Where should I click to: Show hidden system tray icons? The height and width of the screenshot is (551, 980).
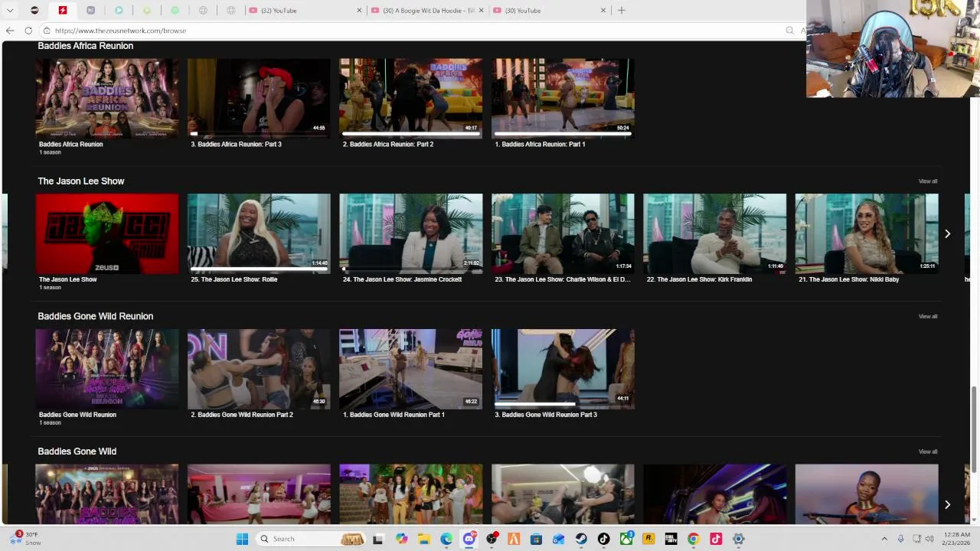coord(884,539)
